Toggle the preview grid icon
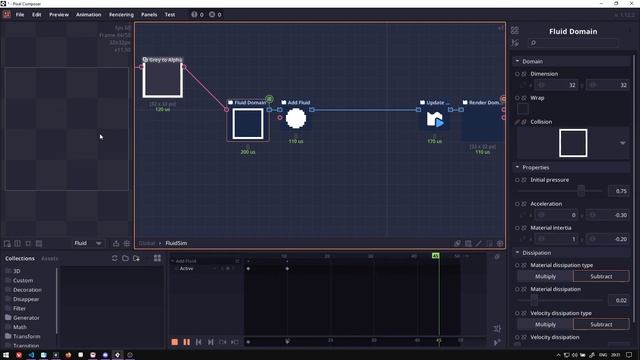 [x=127, y=243]
